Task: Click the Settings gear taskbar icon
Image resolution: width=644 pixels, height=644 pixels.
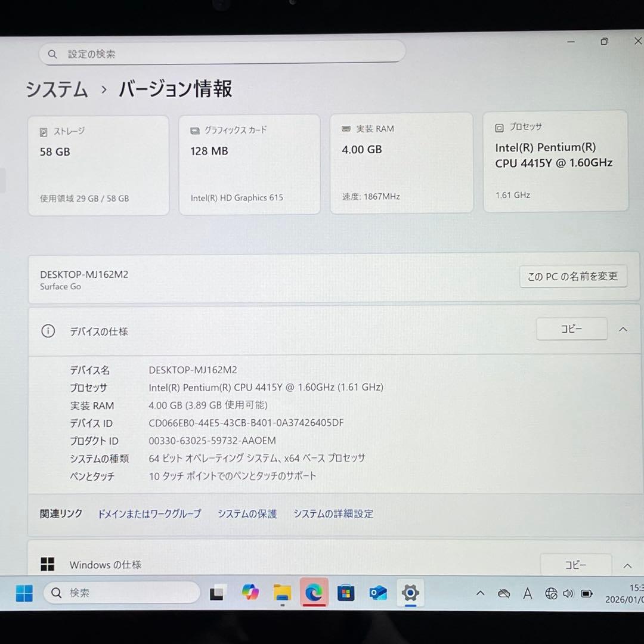Action: 410,592
